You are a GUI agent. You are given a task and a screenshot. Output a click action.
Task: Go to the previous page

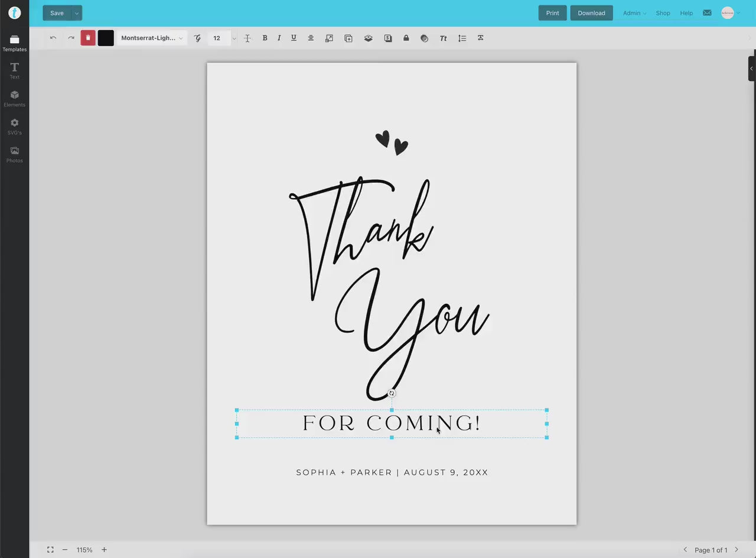click(685, 550)
